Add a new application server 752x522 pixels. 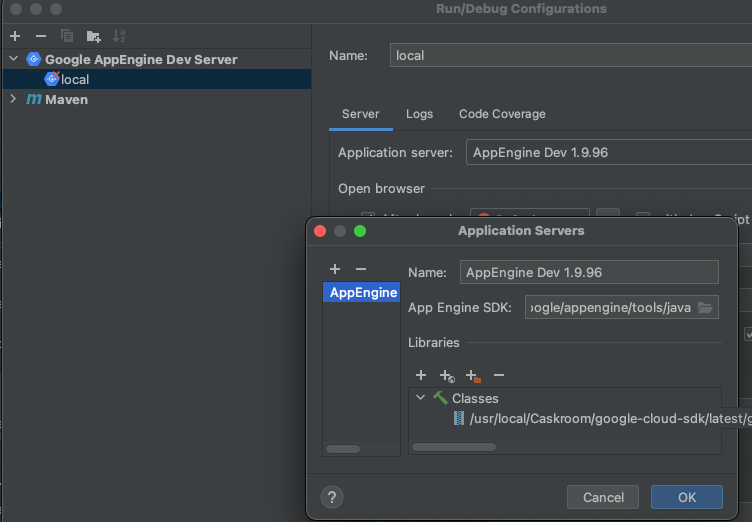pos(335,269)
